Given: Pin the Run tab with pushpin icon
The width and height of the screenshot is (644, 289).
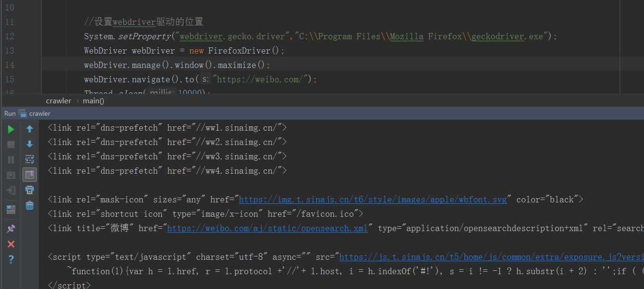Looking at the screenshot, I should click(x=11, y=229).
